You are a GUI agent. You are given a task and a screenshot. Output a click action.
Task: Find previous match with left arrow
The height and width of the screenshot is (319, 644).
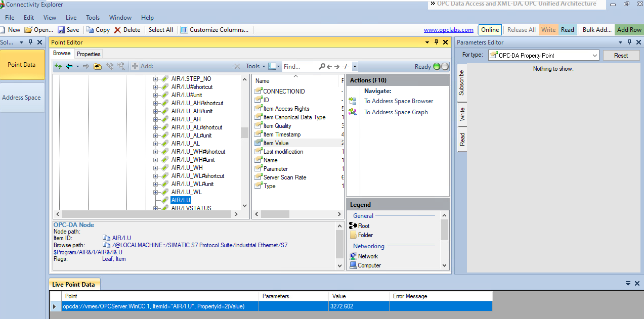click(x=329, y=66)
